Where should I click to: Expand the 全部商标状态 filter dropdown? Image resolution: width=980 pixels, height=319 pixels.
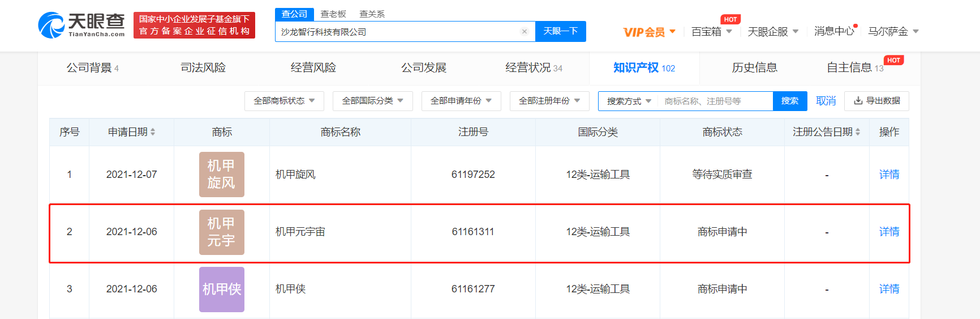pos(284,101)
